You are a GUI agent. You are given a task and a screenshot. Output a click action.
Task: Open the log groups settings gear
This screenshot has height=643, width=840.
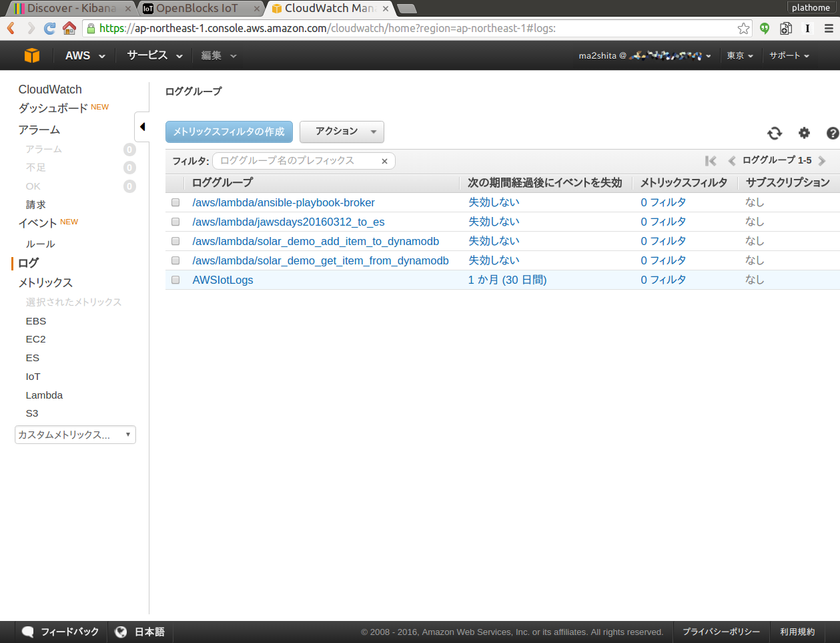pos(804,133)
